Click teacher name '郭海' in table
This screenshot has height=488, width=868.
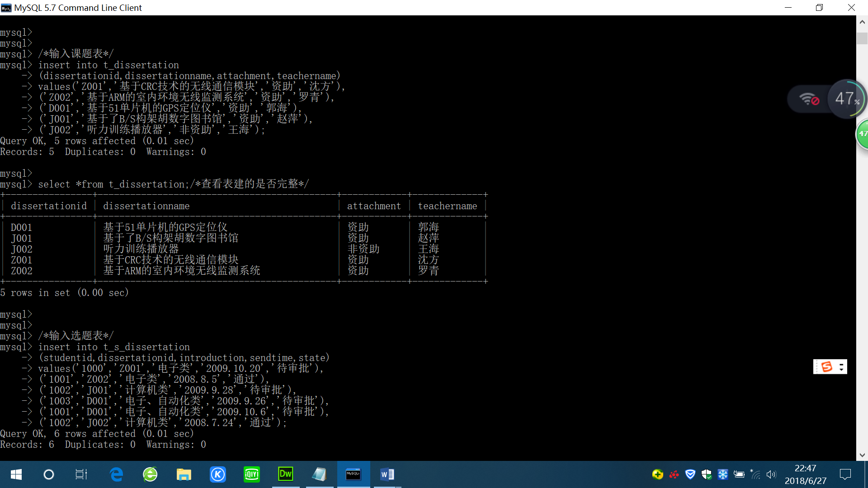point(429,227)
